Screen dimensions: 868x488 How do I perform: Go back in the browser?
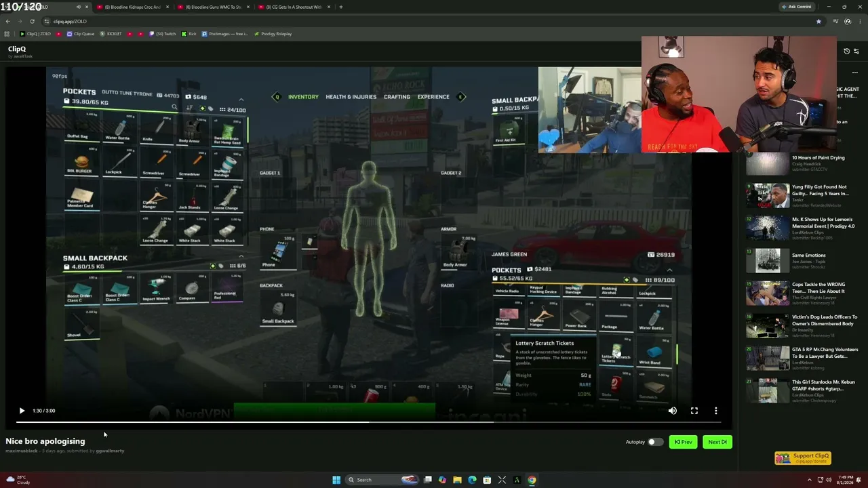(x=7, y=21)
